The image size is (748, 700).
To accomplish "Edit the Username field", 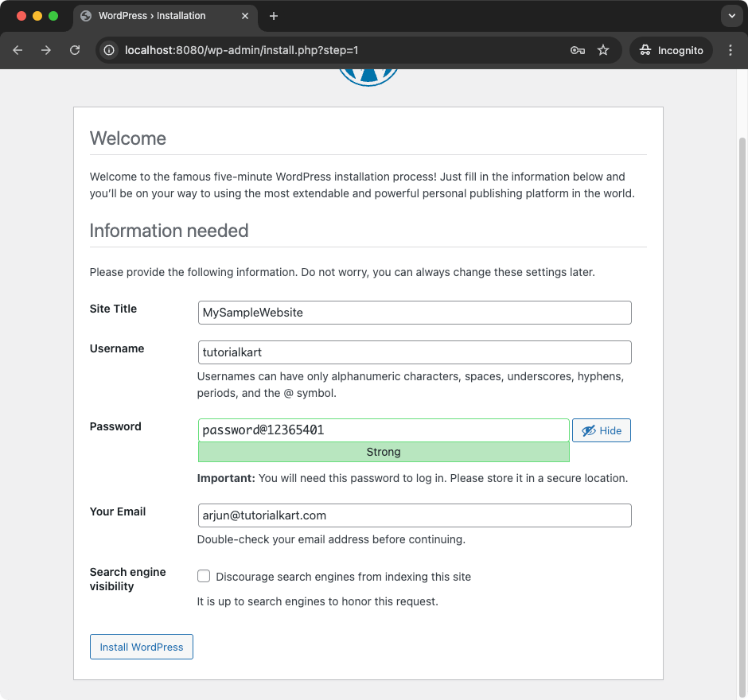I will click(x=415, y=352).
